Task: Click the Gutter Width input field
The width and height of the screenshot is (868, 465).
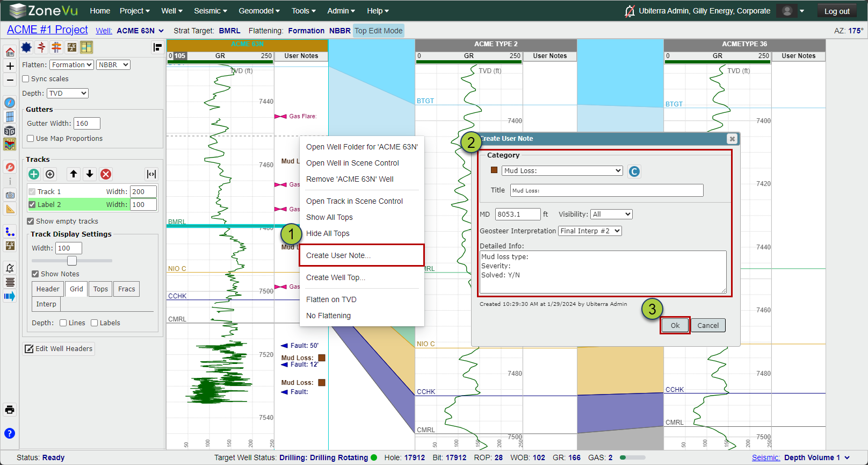Action: tap(87, 124)
